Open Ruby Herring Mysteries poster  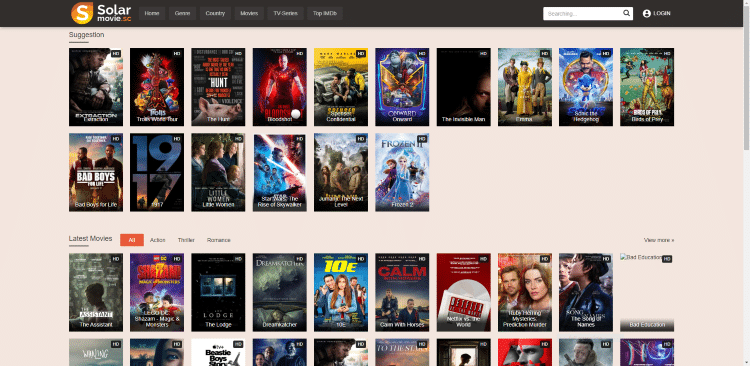[x=525, y=292]
